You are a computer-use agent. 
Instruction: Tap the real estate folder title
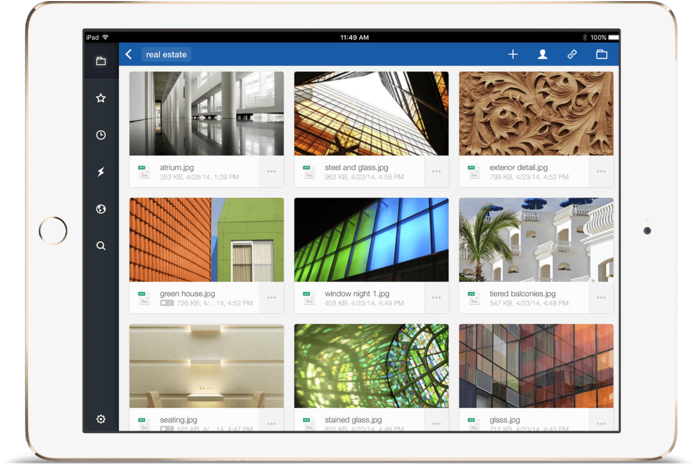point(165,55)
